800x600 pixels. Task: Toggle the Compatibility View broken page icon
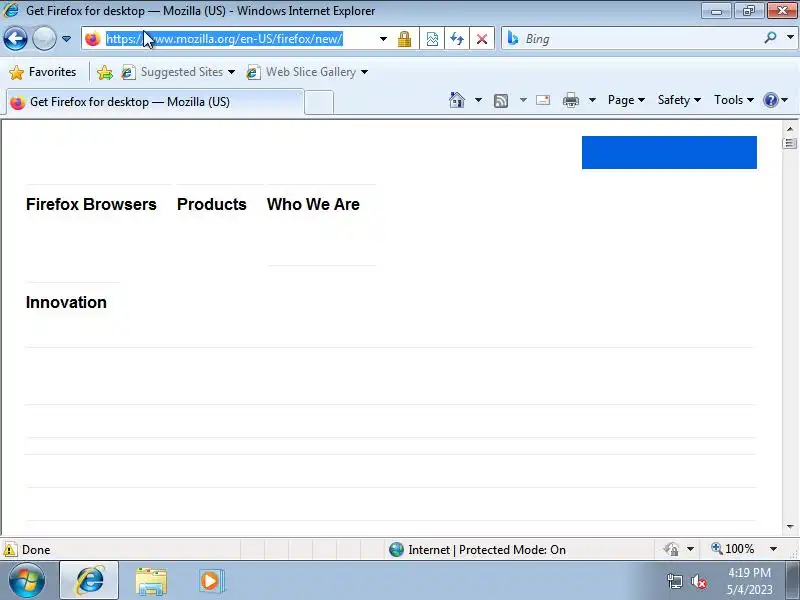pos(432,39)
